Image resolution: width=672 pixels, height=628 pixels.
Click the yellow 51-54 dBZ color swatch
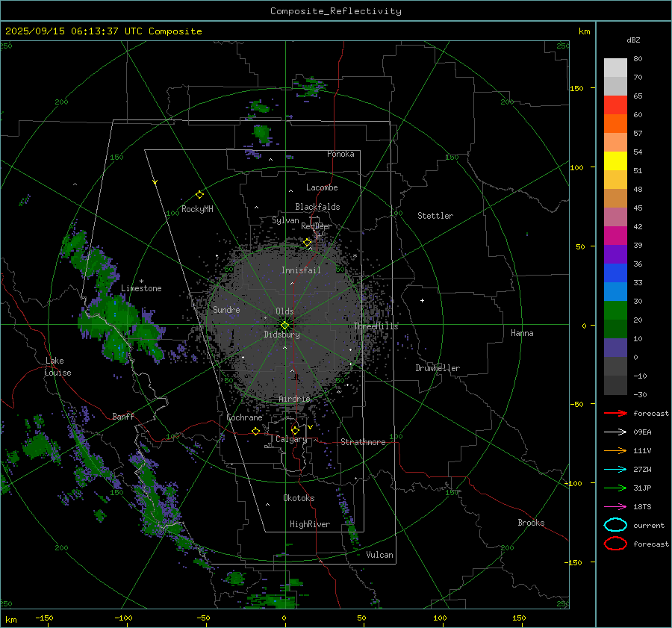point(615,161)
